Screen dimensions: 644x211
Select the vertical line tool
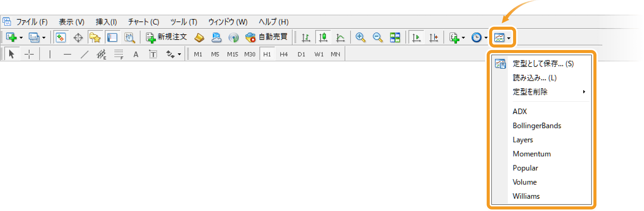pyautogui.click(x=50, y=55)
